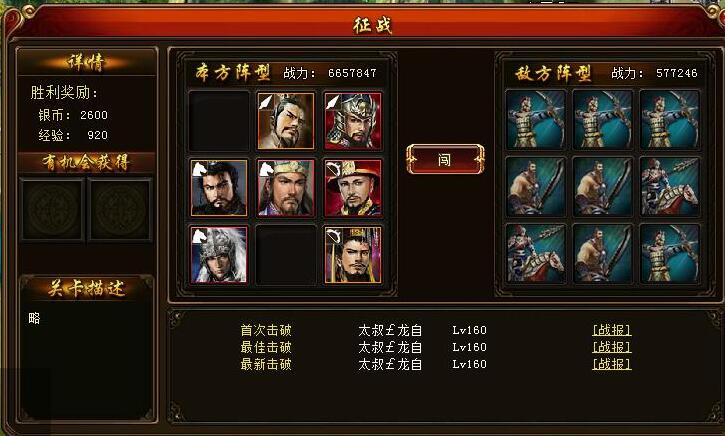The width and height of the screenshot is (725, 436).
Task: Select the green-turbaned general in center slot
Action: coord(286,188)
